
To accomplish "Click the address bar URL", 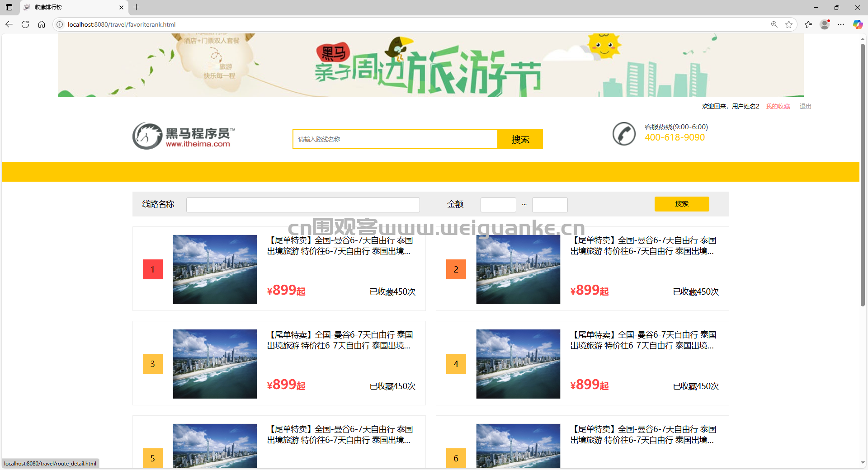I will (122, 24).
